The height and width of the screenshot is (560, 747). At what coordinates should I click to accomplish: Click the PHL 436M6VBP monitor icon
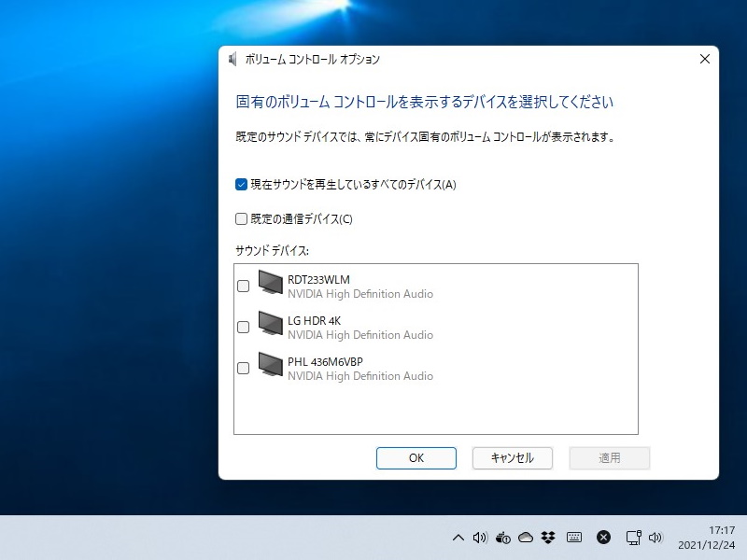(x=271, y=368)
